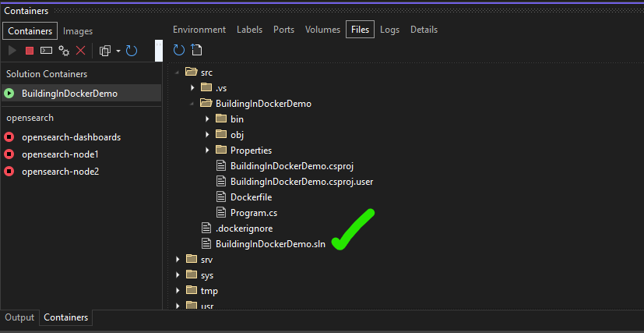Click the Solution Containers group header
The height and width of the screenshot is (333, 644).
click(47, 74)
